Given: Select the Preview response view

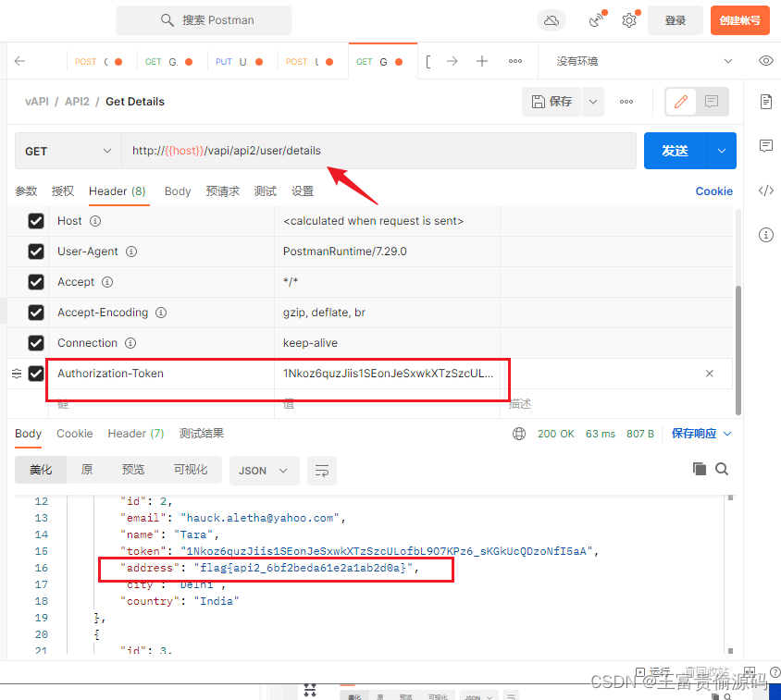Looking at the screenshot, I should pyautogui.click(x=133, y=470).
